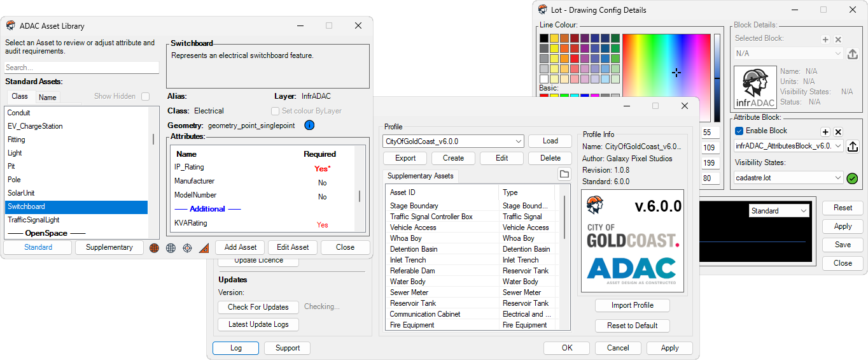Screen dimensions: 868x360
Task: Click the export icon next to N/A dropdown
Action: 853,54
